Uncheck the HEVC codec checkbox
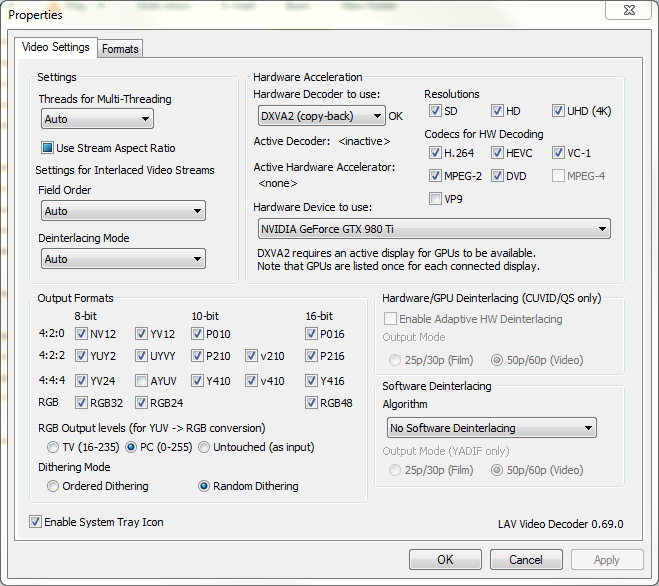Image resolution: width=659 pixels, height=586 pixels. point(498,153)
